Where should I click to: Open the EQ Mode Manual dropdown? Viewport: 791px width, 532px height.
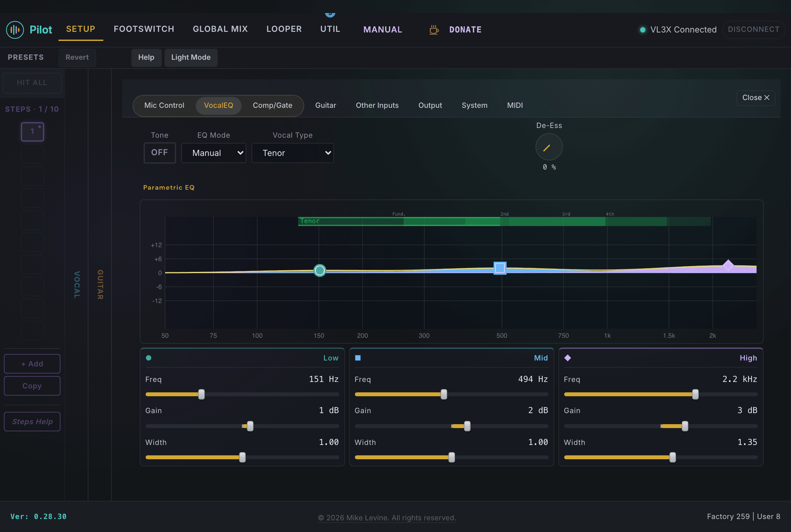point(214,153)
